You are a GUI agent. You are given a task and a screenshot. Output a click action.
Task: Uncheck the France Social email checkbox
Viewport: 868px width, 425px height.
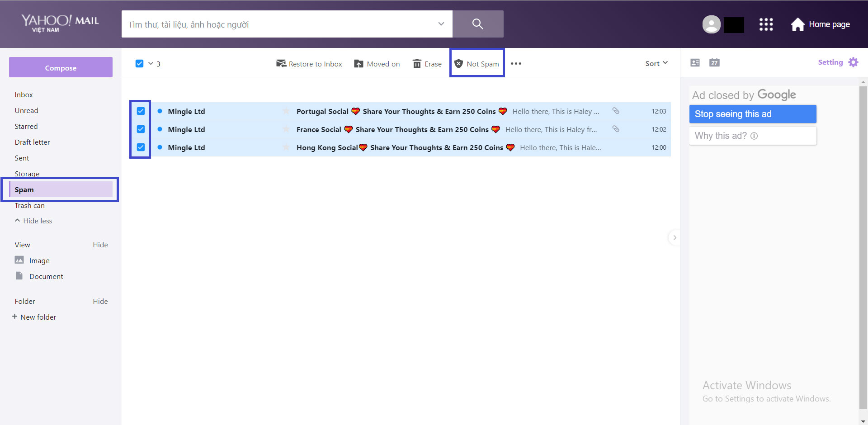pyautogui.click(x=141, y=129)
